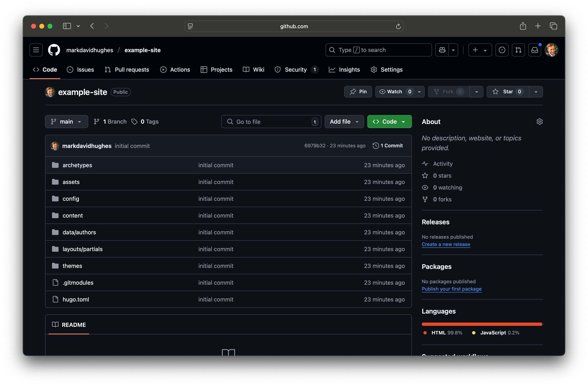Click commit author avatar next to markdavidhughes

(55, 146)
